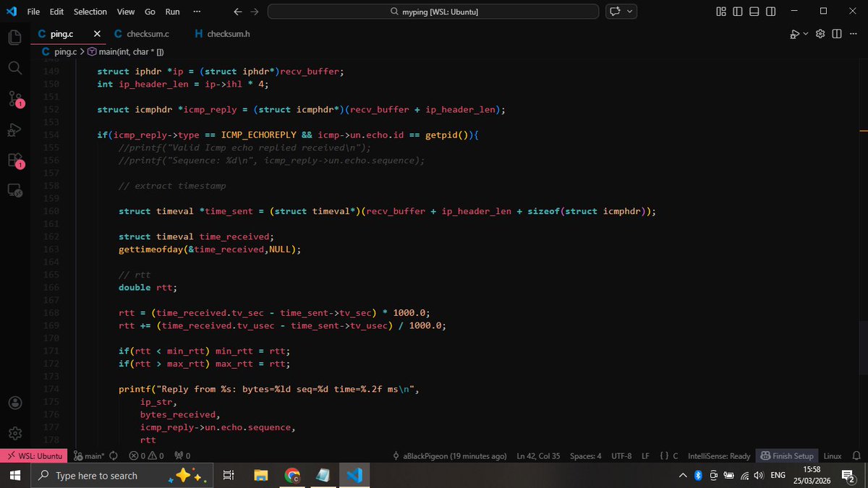The height and width of the screenshot is (488, 868).
Task: Change end of line via LF
Action: point(645,456)
